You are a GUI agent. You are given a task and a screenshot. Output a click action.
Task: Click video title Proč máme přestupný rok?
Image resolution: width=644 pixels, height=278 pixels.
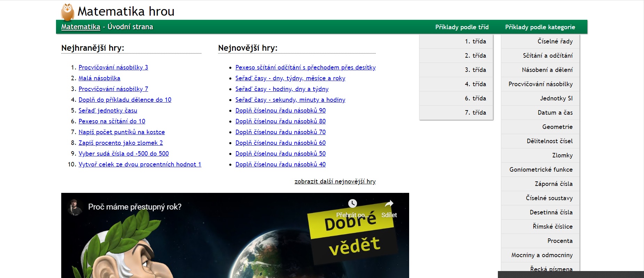(x=135, y=207)
